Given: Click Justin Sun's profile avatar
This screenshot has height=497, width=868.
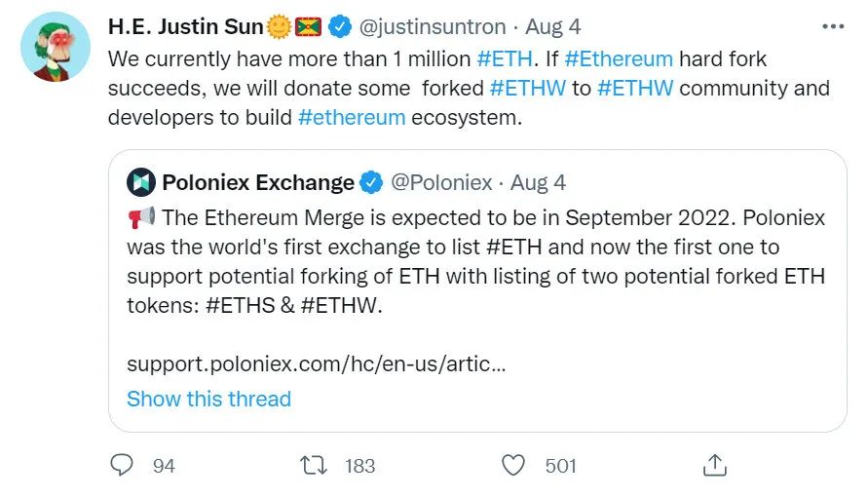Looking at the screenshot, I should coord(51,50).
